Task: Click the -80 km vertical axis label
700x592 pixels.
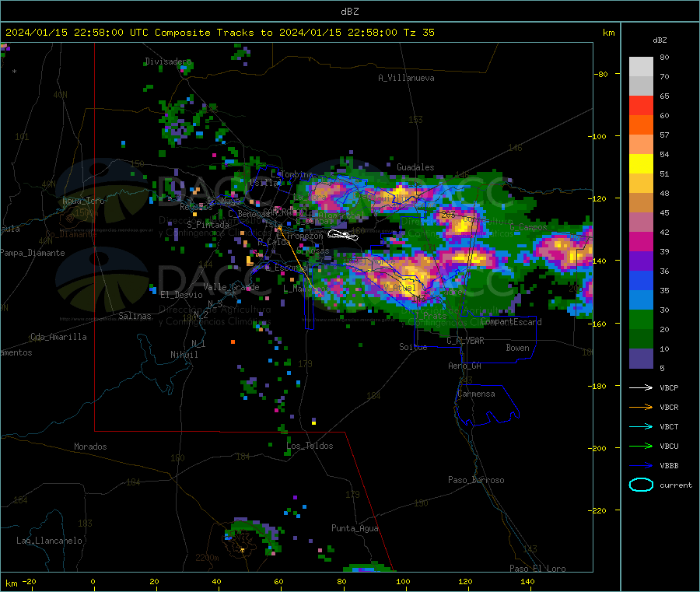Action: tap(601, 74)
